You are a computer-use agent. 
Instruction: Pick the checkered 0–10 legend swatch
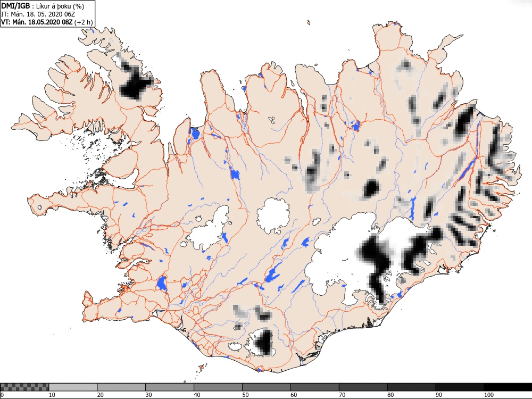point(25,387)
